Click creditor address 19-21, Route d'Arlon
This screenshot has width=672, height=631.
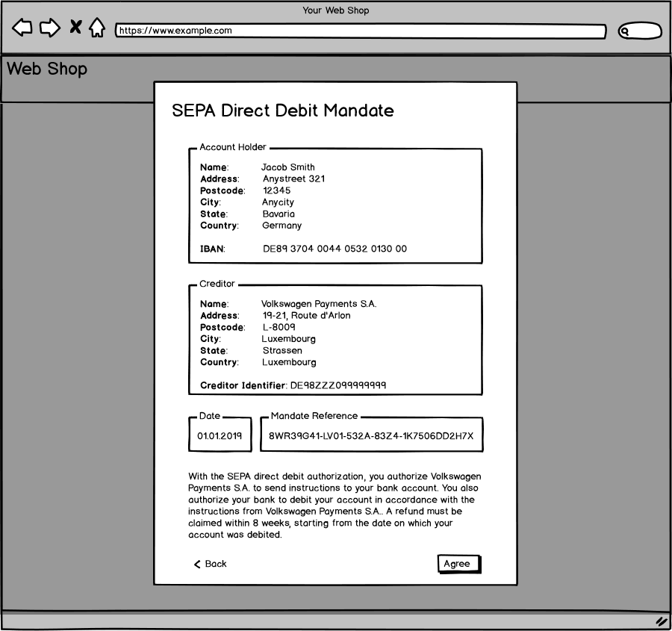[306, 315]
